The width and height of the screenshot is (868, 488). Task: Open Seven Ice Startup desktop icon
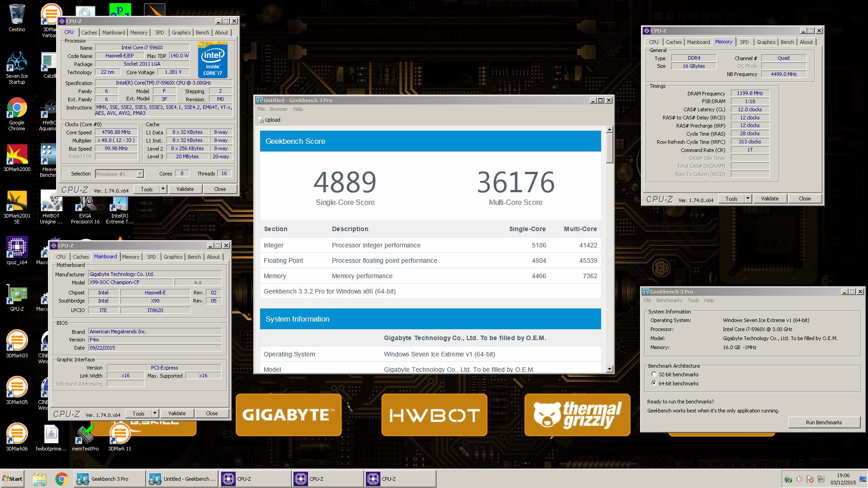click(17, 67)
